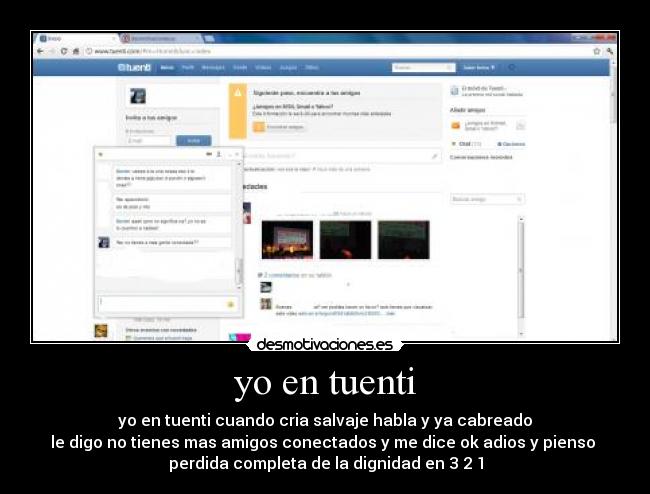The width and height of the screenshot is (650, 494).
Task: Click the second commenter avatar near the video link
Action: 266,304
